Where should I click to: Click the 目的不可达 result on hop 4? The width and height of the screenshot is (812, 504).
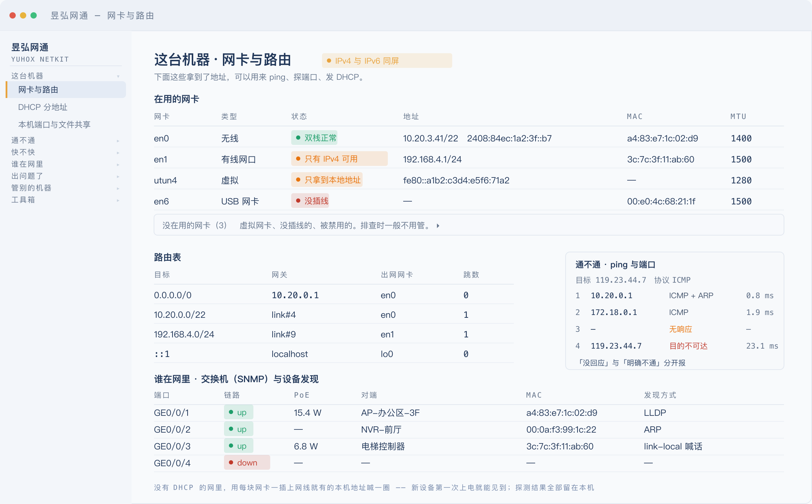coord(688,346)
